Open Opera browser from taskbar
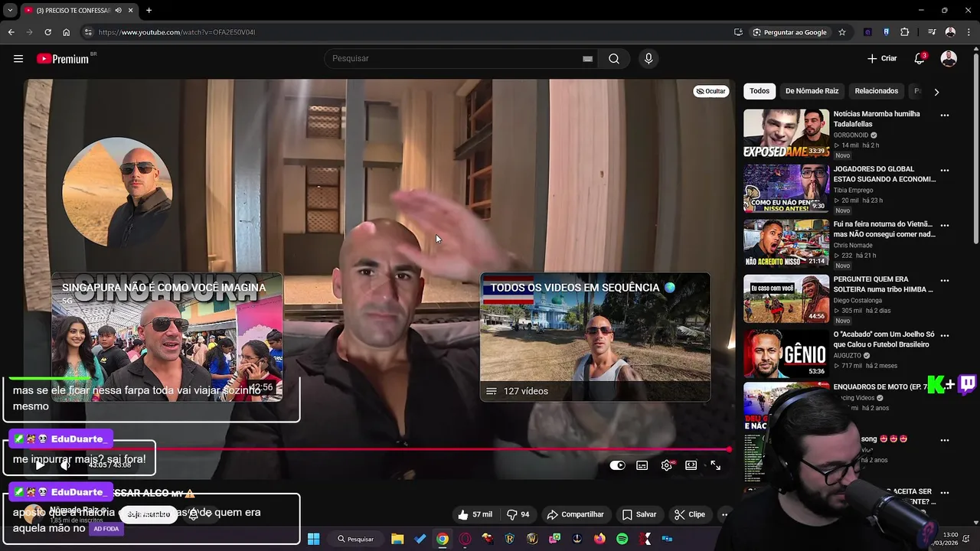980x551 pixels. tap(465, 539)
